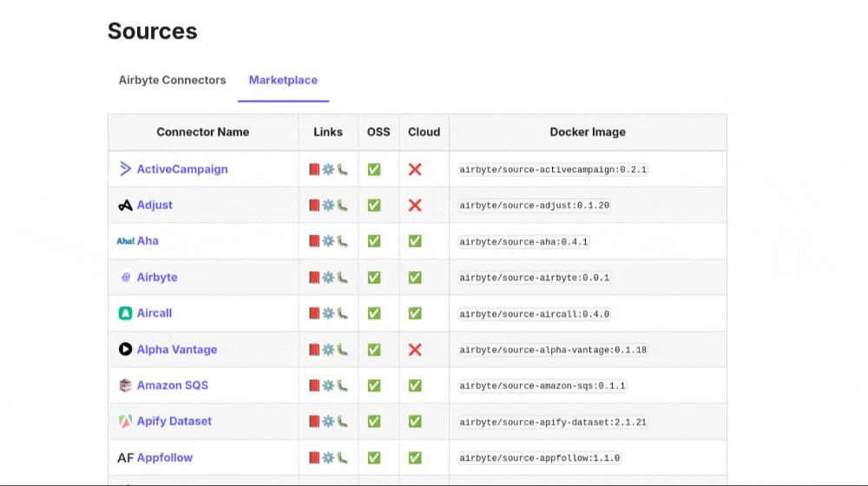This screenshot has width=868, height=486.
Task: Click the gear icon in Alpha Vantage row
Action: click(x=328, y=350)
